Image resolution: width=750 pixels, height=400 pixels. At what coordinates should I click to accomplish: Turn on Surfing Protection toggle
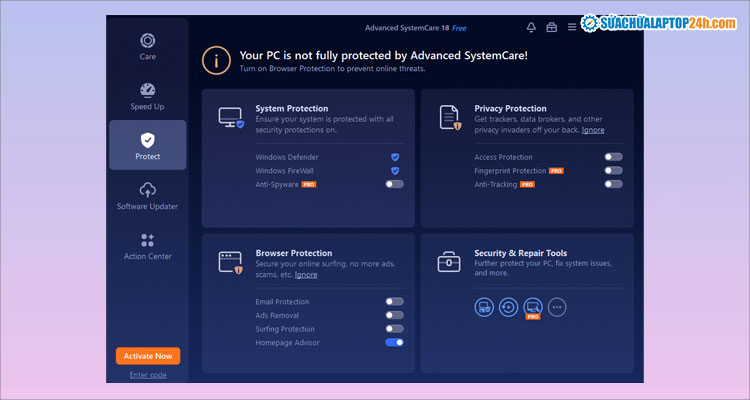coord(395,329)
